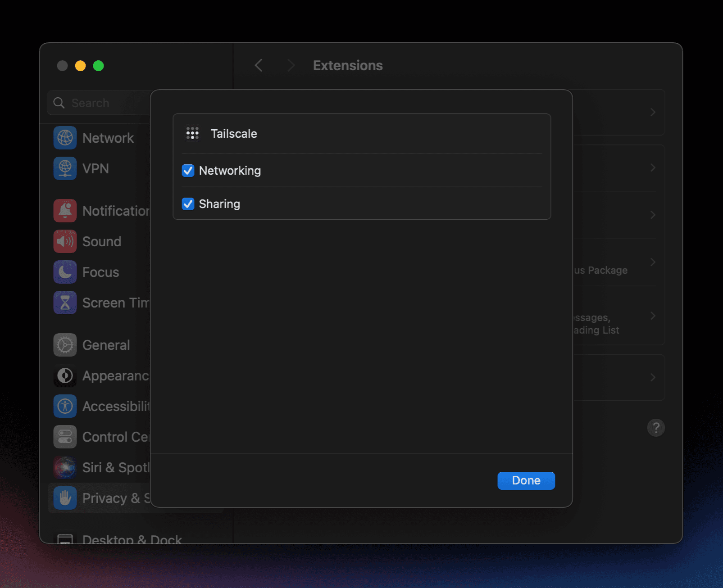Open Siri & Spotlight settings
Screen dimensions: 723x588
(65, 467)
